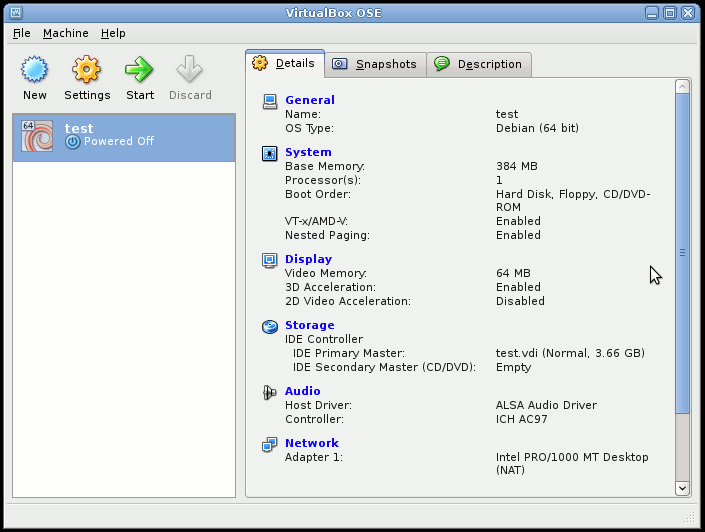Click the VT-x/AMD-V label
Viewport: 705px width, 532px height.
click(x=316, y=221)
